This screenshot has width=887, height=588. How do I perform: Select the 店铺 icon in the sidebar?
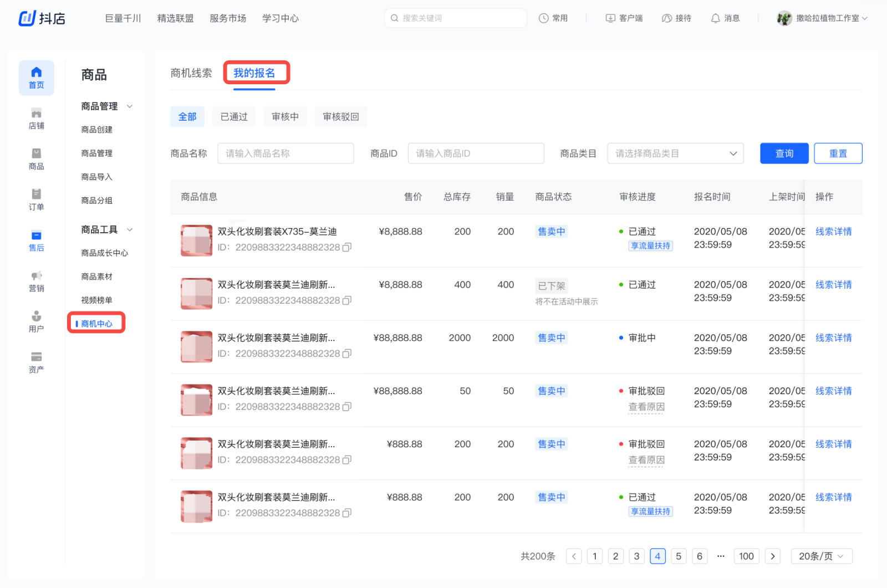36,118
